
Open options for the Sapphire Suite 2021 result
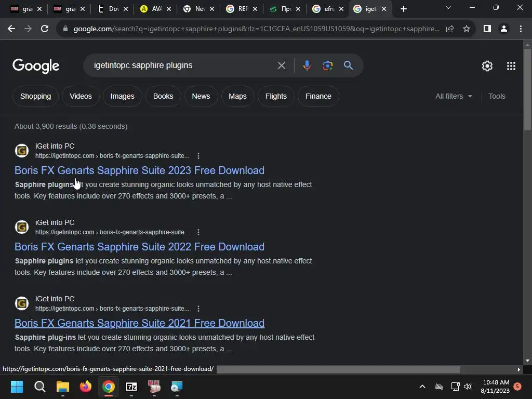point(198,309)
